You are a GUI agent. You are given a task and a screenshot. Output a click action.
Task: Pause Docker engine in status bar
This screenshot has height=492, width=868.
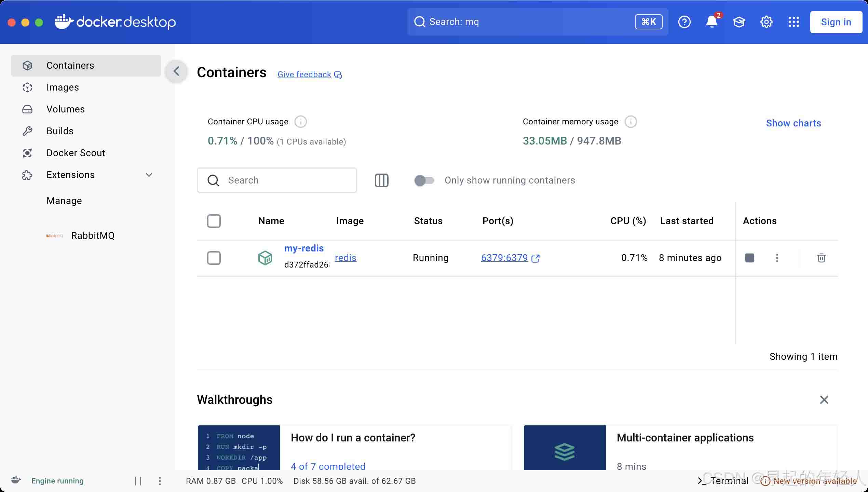tap(138, 481)
